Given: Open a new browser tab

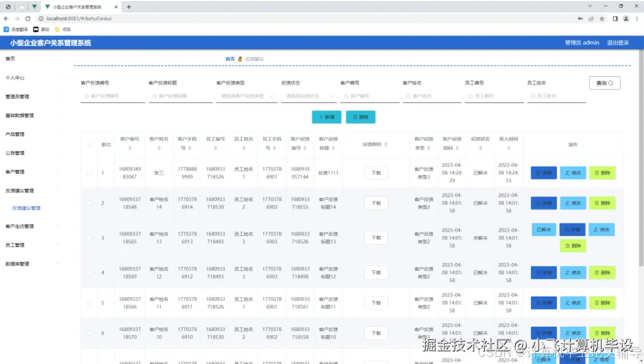Looking at the screenshot, I should pyautogui.click(x=129, y=6).
